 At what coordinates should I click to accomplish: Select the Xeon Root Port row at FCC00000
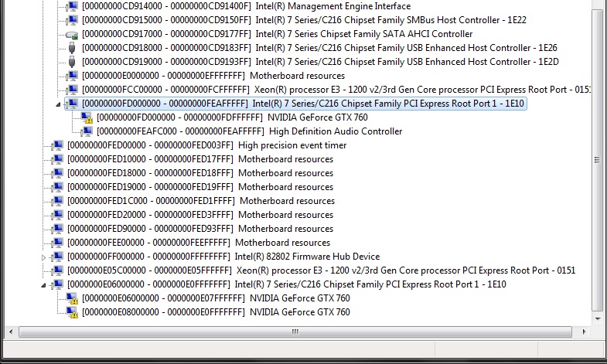coord(336,90)
